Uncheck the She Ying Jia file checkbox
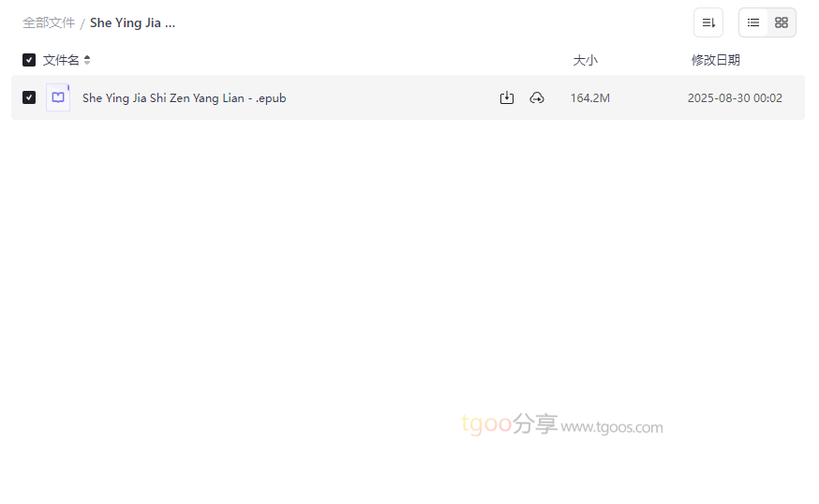This screenshot has height=504, width=819. (x=29, y=97)
